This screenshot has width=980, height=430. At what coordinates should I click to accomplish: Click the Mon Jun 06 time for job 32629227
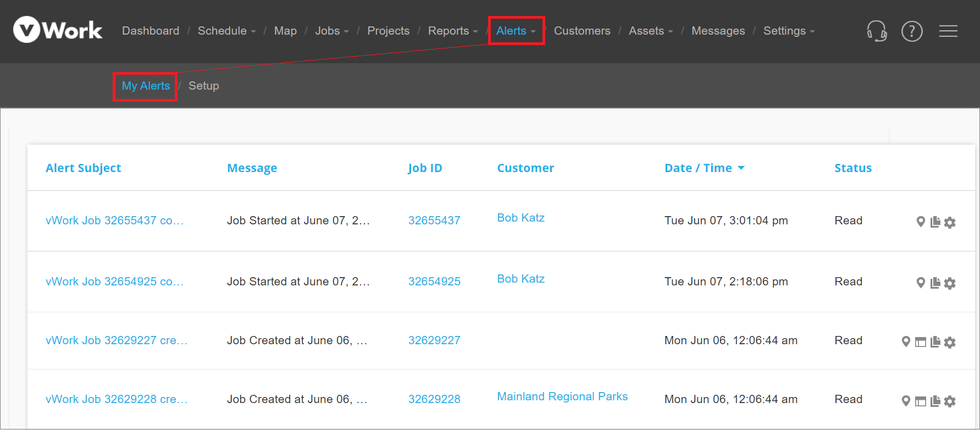click(x=731, y=340)
